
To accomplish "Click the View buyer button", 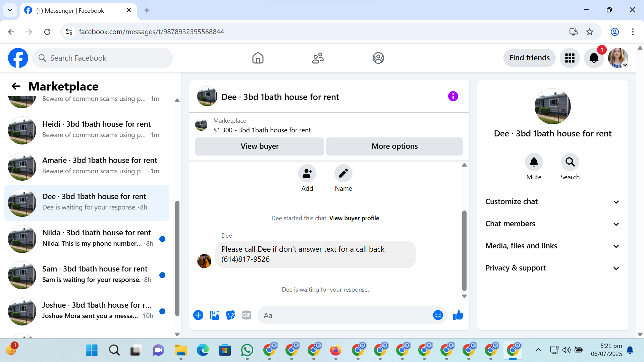I will pyautogui.click(x=260, y=146).
